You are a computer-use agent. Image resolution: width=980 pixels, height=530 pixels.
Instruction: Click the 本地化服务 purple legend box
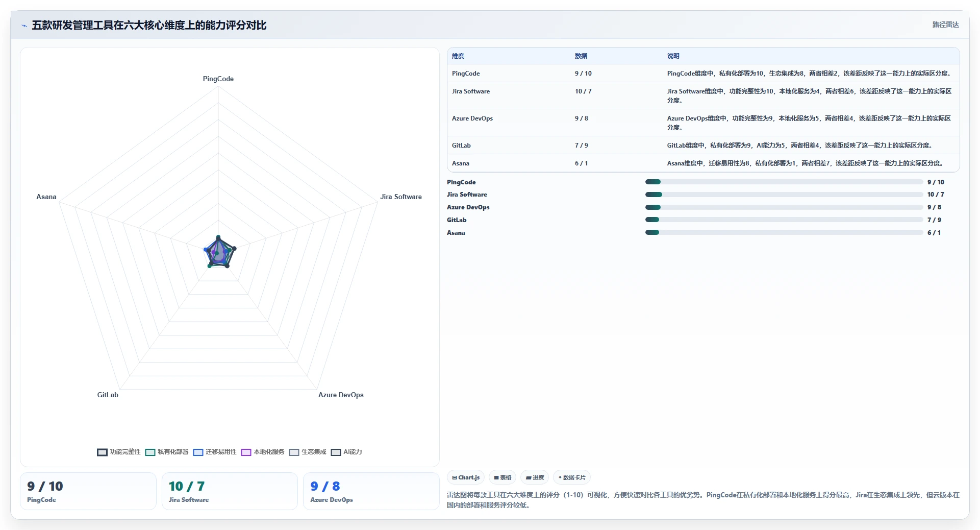pos(246,452)
